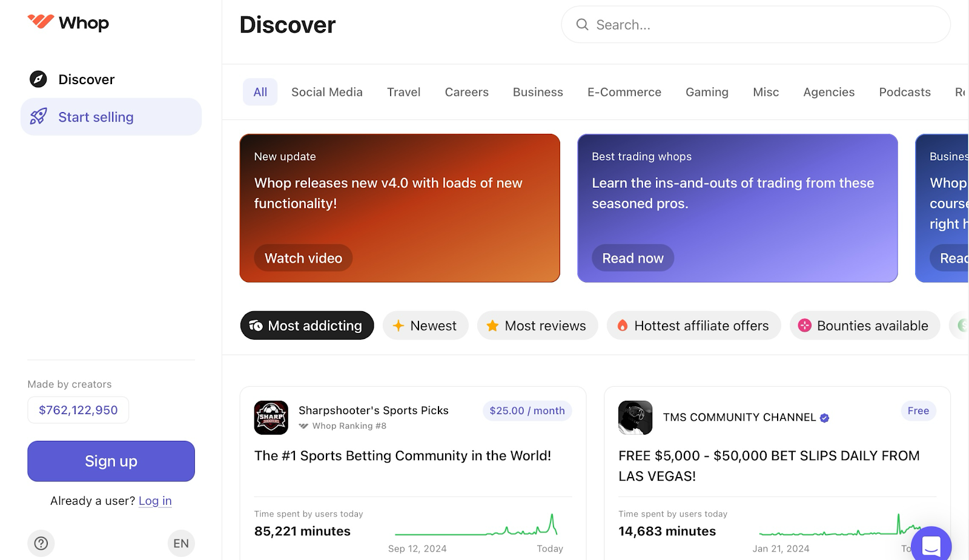This screenshot has height=560, width=969.
Task: Click the Log in link
Action: pos(155,501)
